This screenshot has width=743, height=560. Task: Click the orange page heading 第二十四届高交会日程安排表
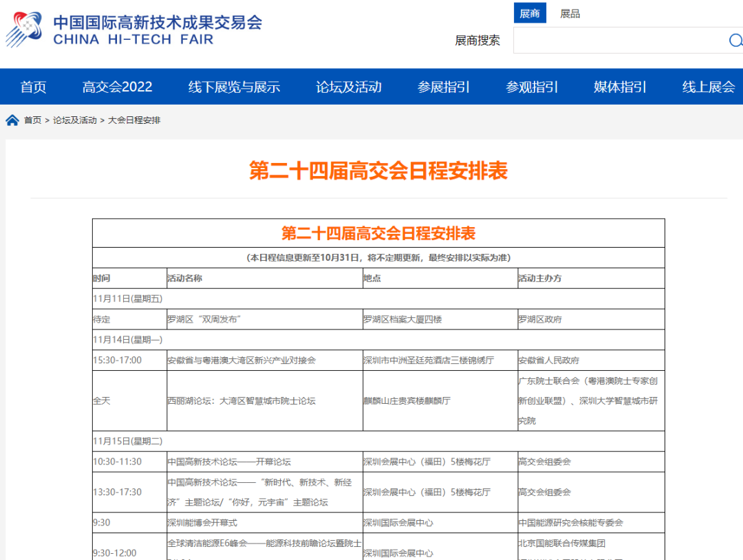tap(378, 171)
